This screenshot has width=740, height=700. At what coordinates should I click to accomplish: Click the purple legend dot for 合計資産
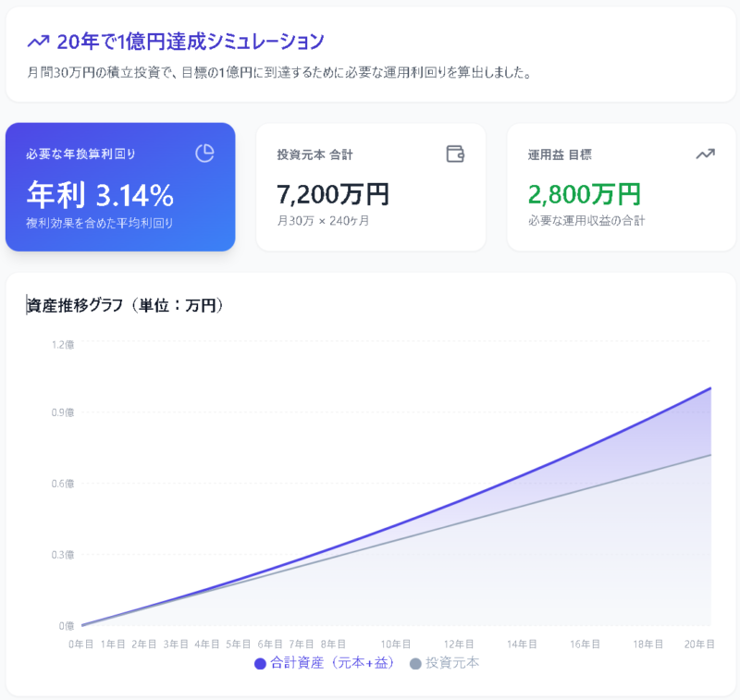(x=260, y=663)
